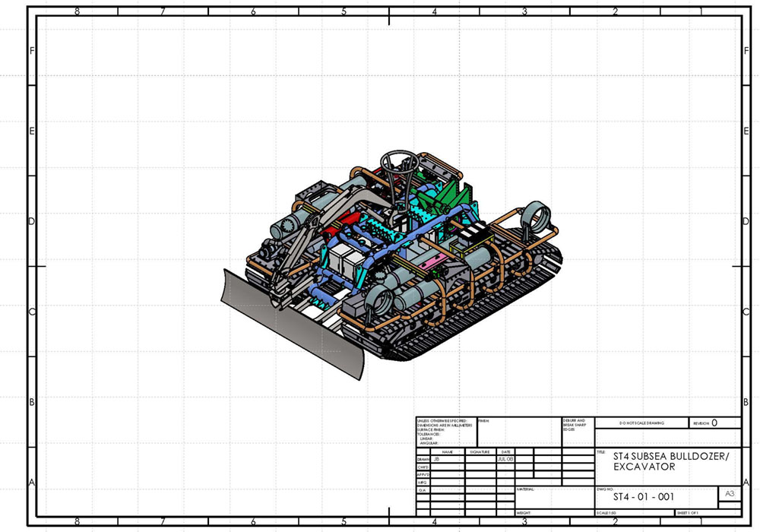Click the zone number 5 in the bottom border

pos(344,522)
